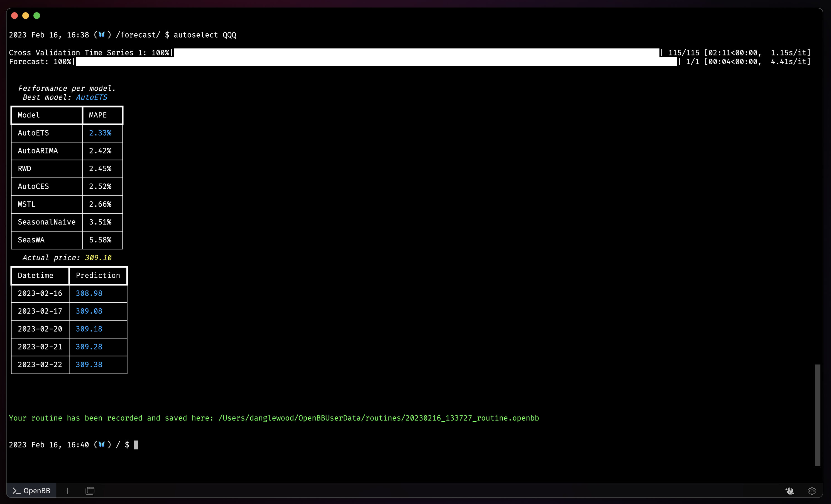Click the 2.45% MAPE value
Screen dimensions: 831x504
[100, 168]
